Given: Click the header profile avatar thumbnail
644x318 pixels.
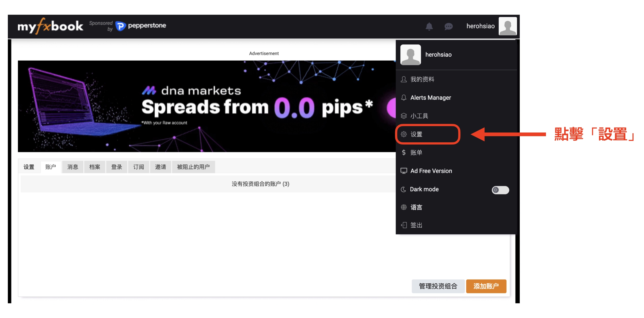Looking at the screenshot, I should 508,26.
